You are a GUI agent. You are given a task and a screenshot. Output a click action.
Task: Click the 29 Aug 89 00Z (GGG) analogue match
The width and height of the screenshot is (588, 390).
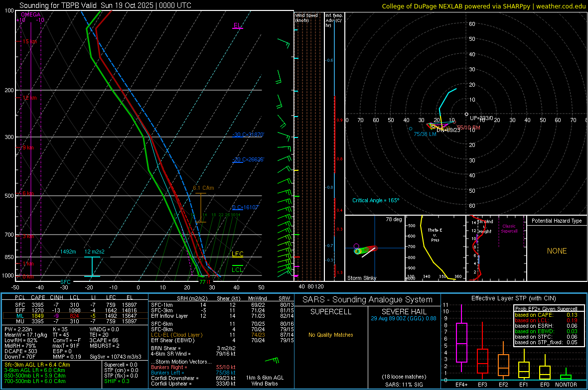click(404, 318)
